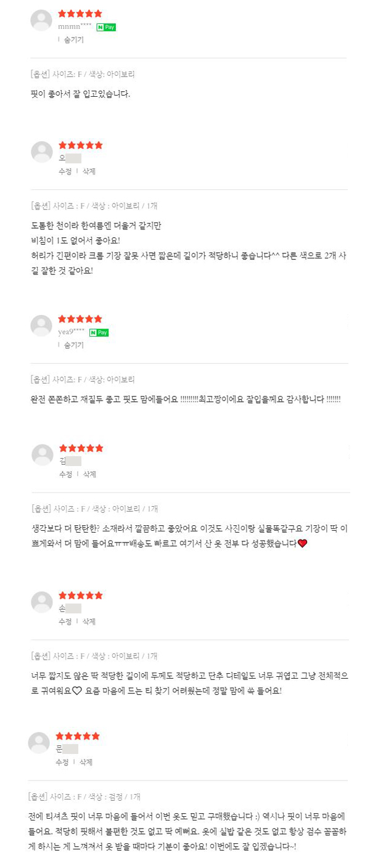Click the N Pay badge beside yea9****
This screenshot has width=370, height=868.
pyautogui.click(x=99, y=333)
